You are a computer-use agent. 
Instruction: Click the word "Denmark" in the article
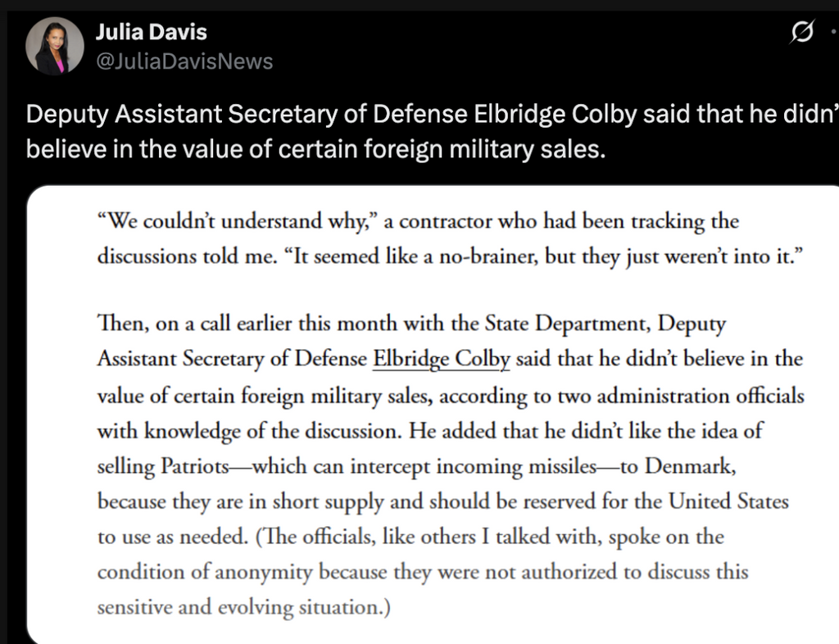(690, 466)
